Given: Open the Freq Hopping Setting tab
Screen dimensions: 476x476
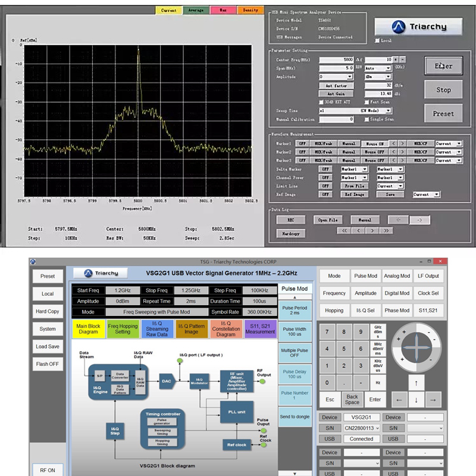Looking at the screenshot, I should [x=123, y=329].
